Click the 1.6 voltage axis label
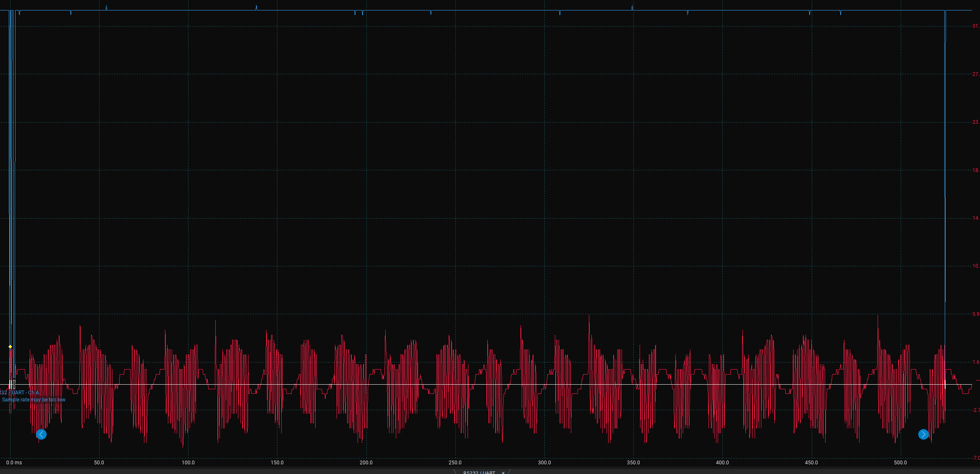 975,362
